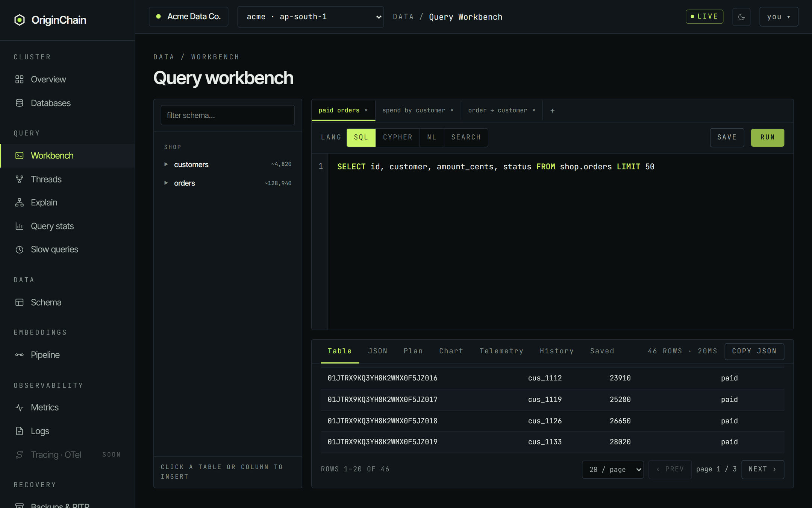The height and width of the screenshot is (508, 812).
Task: Close the order → customer tab
Action: 534,110
